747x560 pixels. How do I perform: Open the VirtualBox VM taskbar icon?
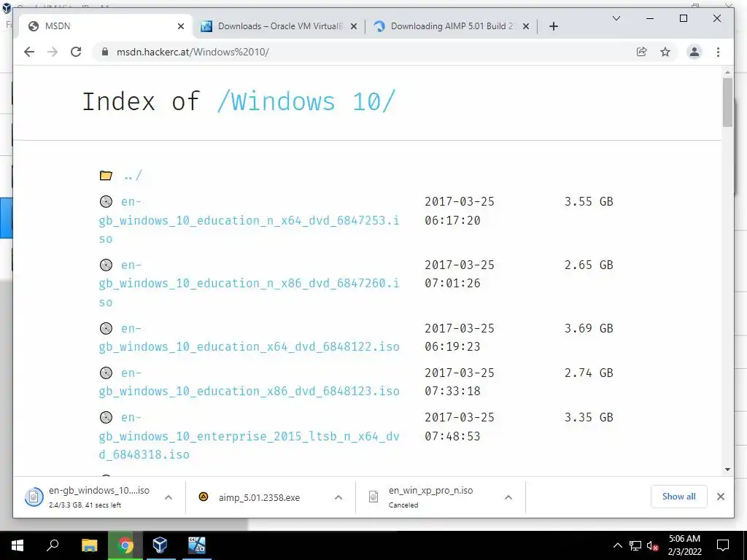(196, 545)
